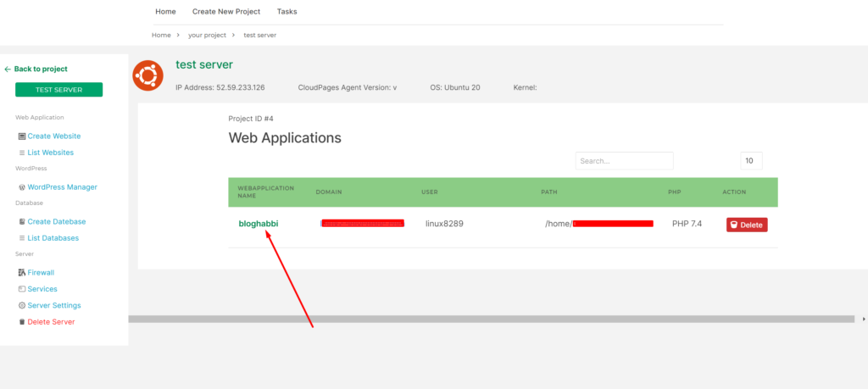Open the Tasks menu item
Screen dimensions: 868x389
(287, 12)
